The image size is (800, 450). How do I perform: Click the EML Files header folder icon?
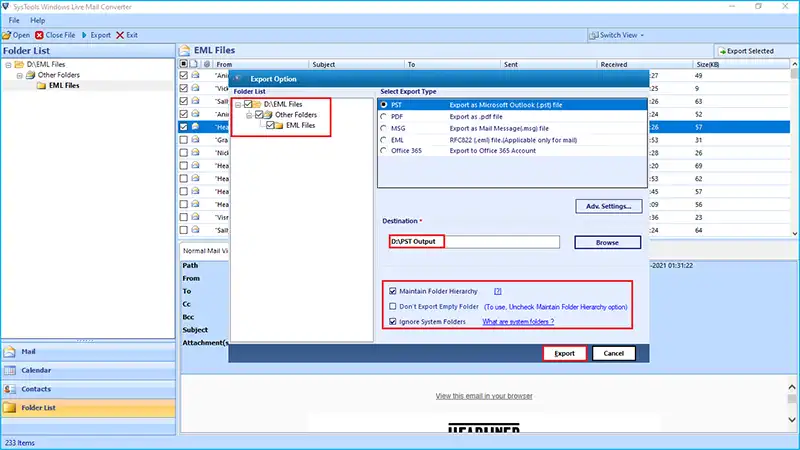[184, 50]
